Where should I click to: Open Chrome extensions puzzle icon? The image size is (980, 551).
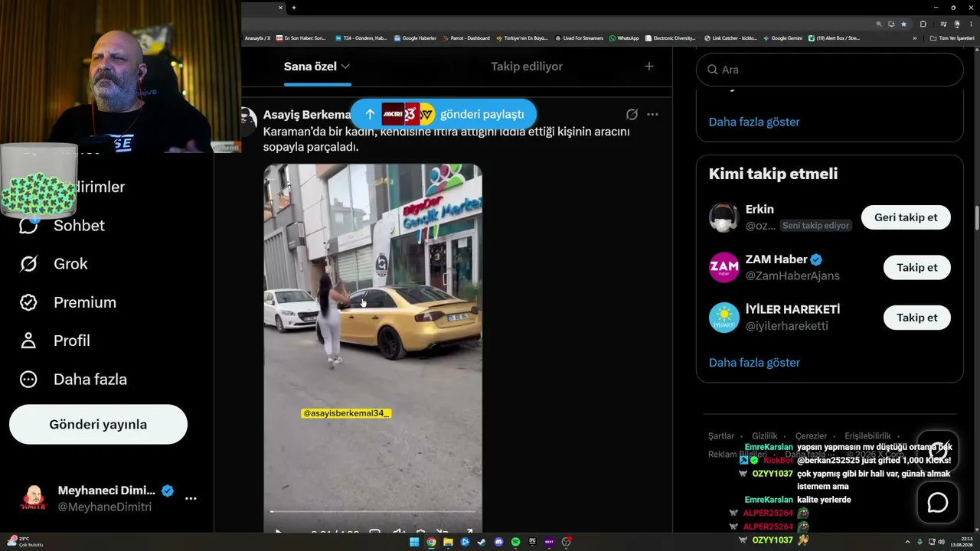pyautogui.click(x=923, y=24)
